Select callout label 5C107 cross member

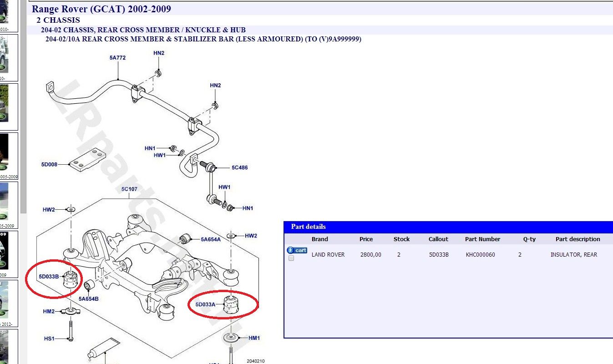[129, 189]
